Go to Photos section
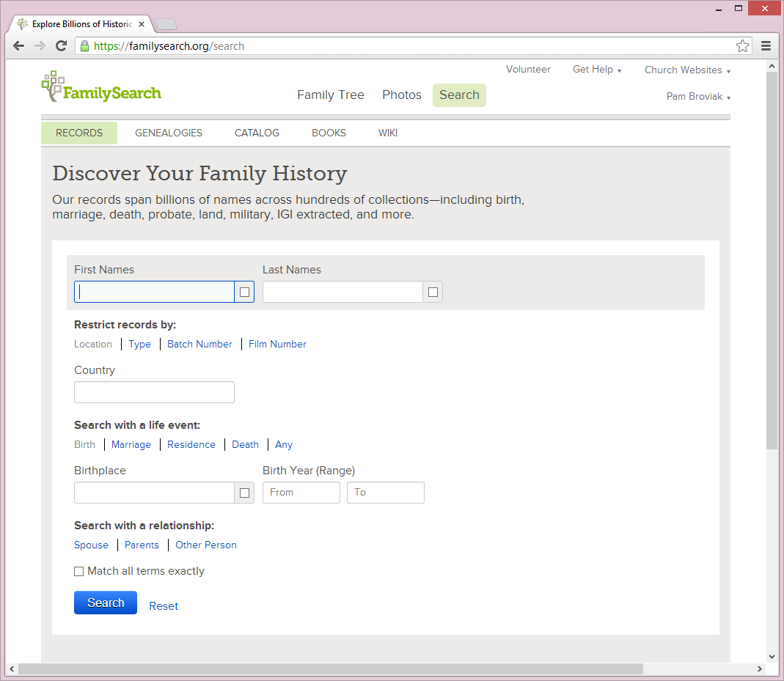Viewport: 784px width, 681px height. tap(402, 95)
